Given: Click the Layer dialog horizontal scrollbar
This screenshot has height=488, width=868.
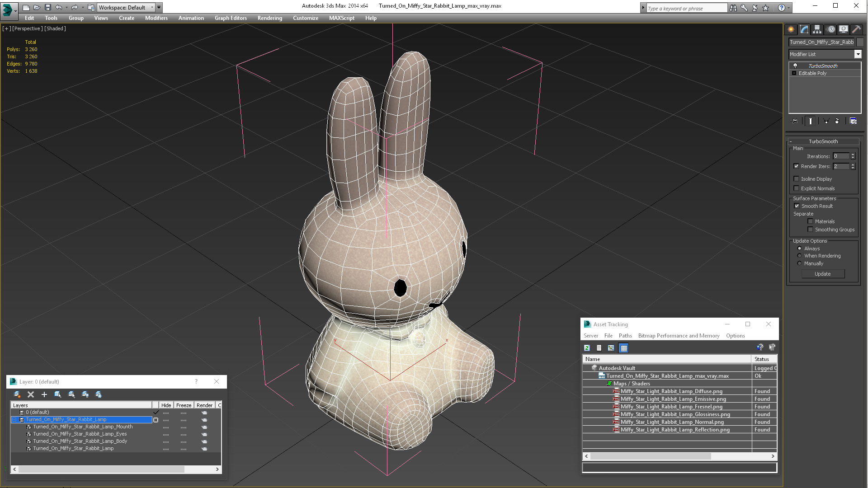Looking at the screenshot, I should click(x=116, y=469).
